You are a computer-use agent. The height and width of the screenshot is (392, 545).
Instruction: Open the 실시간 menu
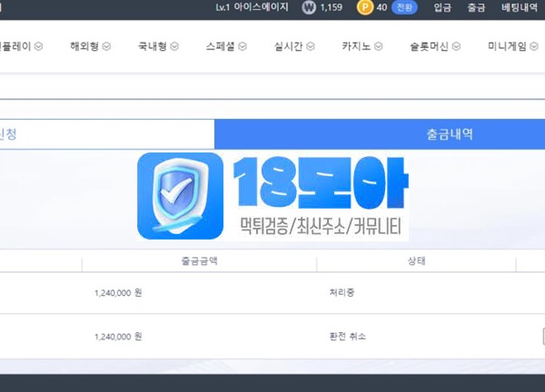(x=289, y=46)
